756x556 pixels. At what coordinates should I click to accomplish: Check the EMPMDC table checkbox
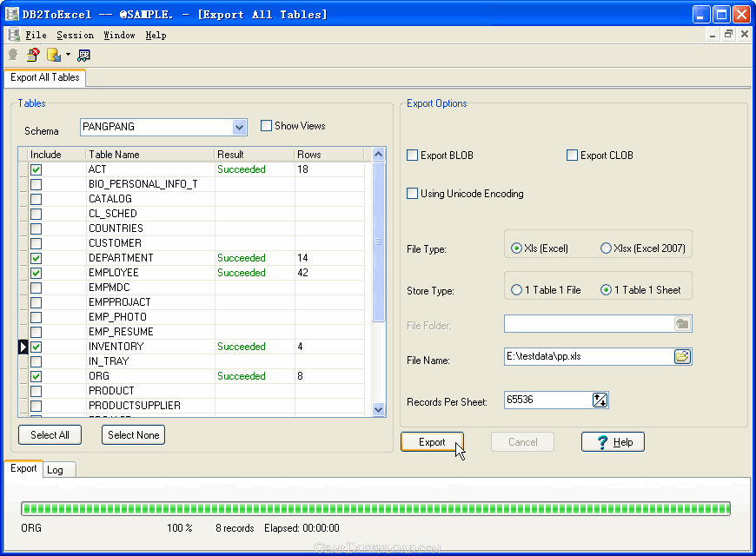36,288
